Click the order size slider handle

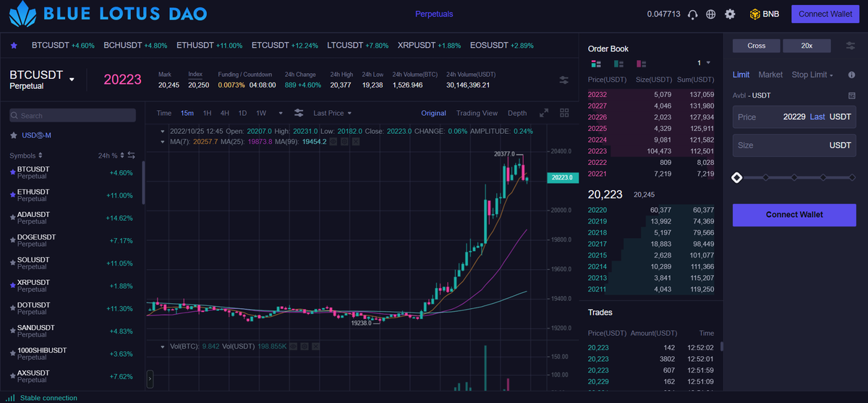pos(737,177)
